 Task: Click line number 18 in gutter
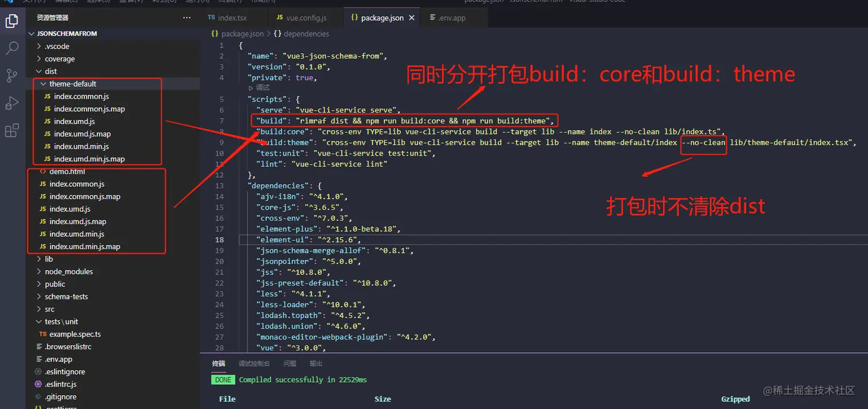[220, 239]
